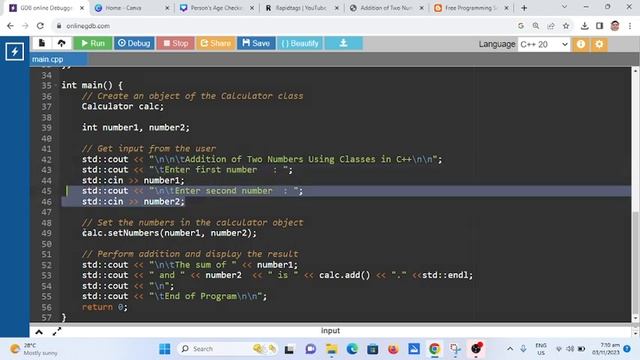Open the Microsoft Edge taskbar icon

352,349
